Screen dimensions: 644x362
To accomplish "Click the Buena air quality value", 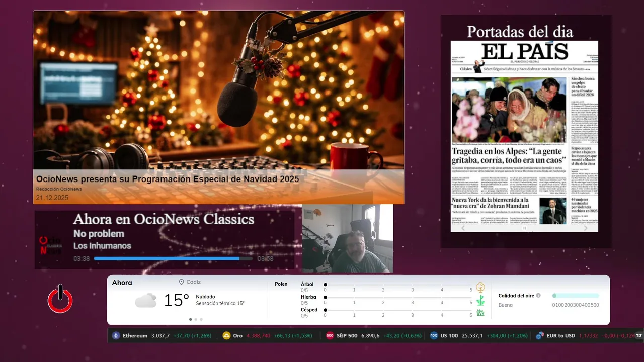I will point(506,305).
